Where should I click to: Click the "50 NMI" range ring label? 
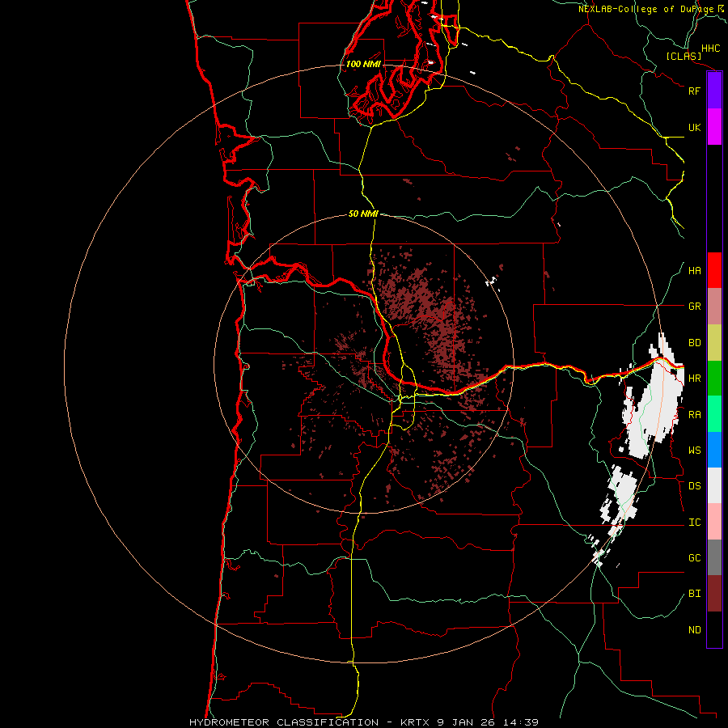click(x=363, y=214)
